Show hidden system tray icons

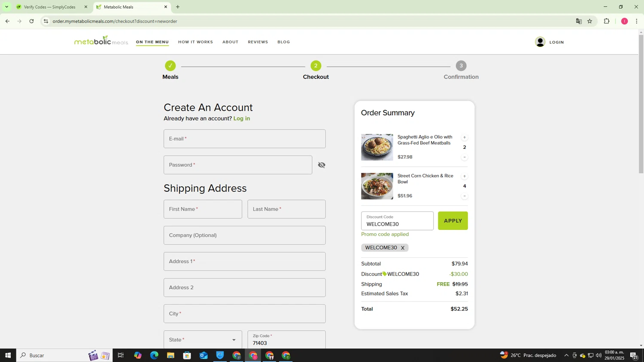click(x=566, y=355)
